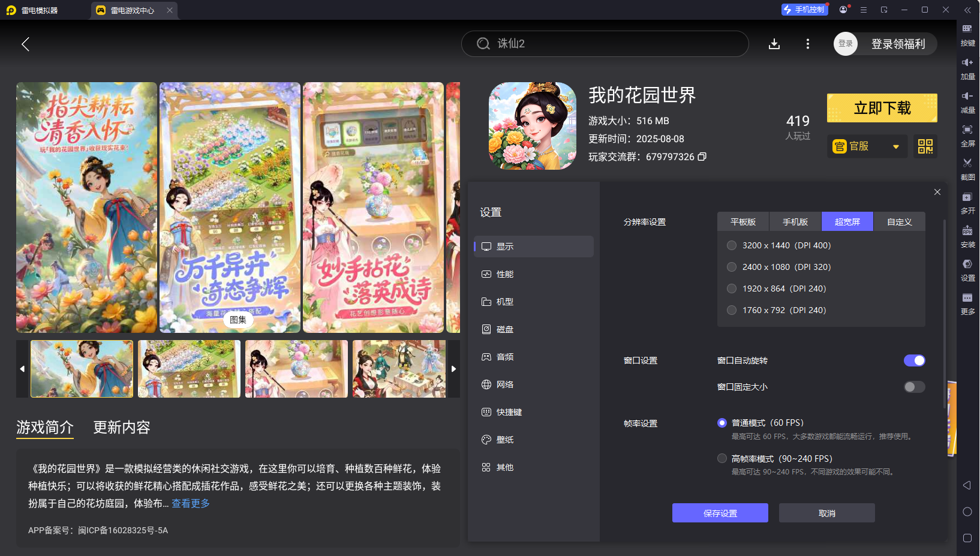Open the user account icon in title bar
980x556 pixels.
pos(844,10)
